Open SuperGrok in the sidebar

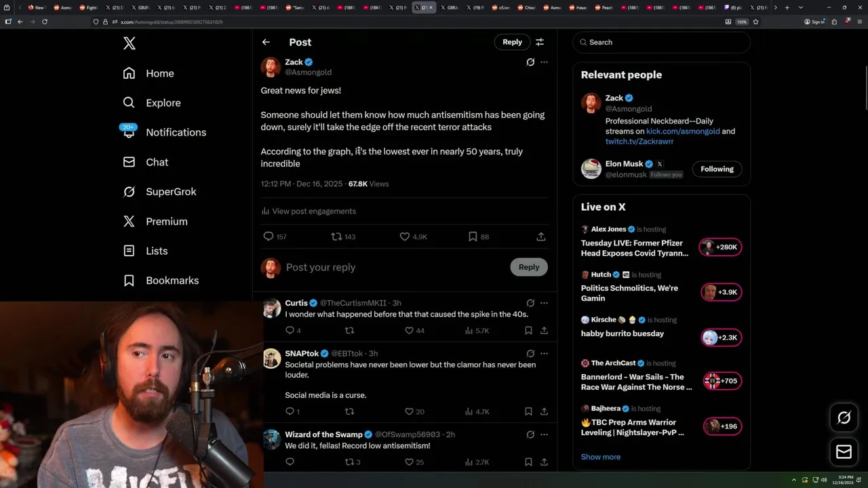pyautogui.click(x=159, y=192)
